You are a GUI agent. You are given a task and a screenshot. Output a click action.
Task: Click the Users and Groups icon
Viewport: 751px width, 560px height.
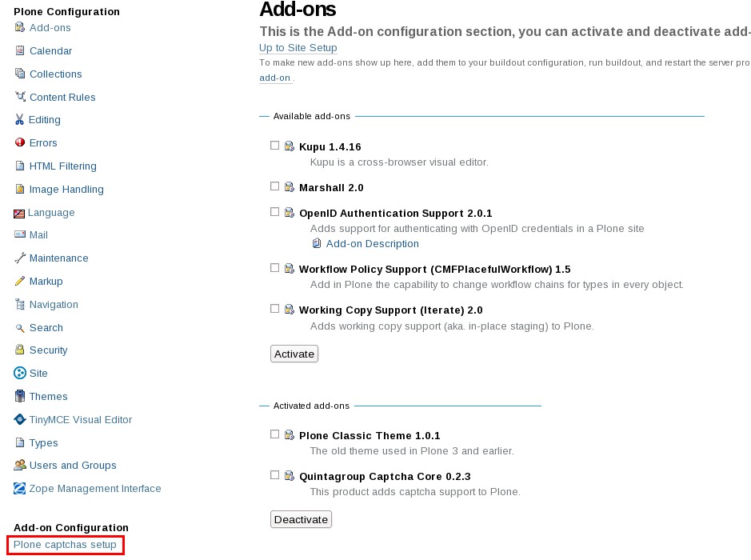tap(20, 465)
